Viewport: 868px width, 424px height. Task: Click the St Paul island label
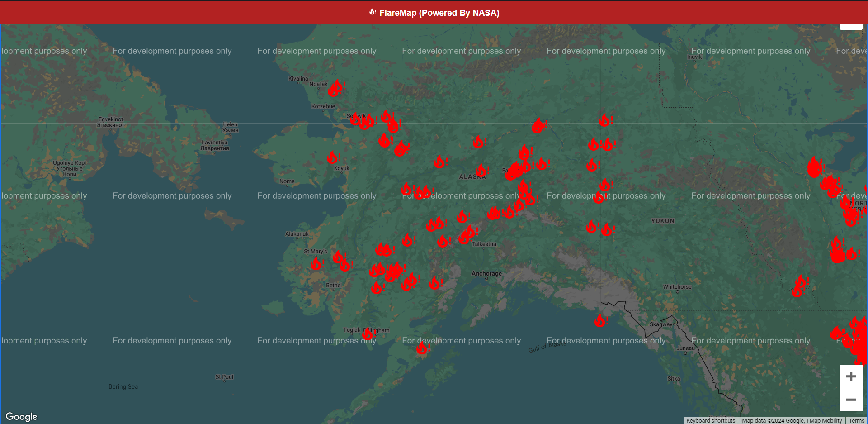pos(224,376)
